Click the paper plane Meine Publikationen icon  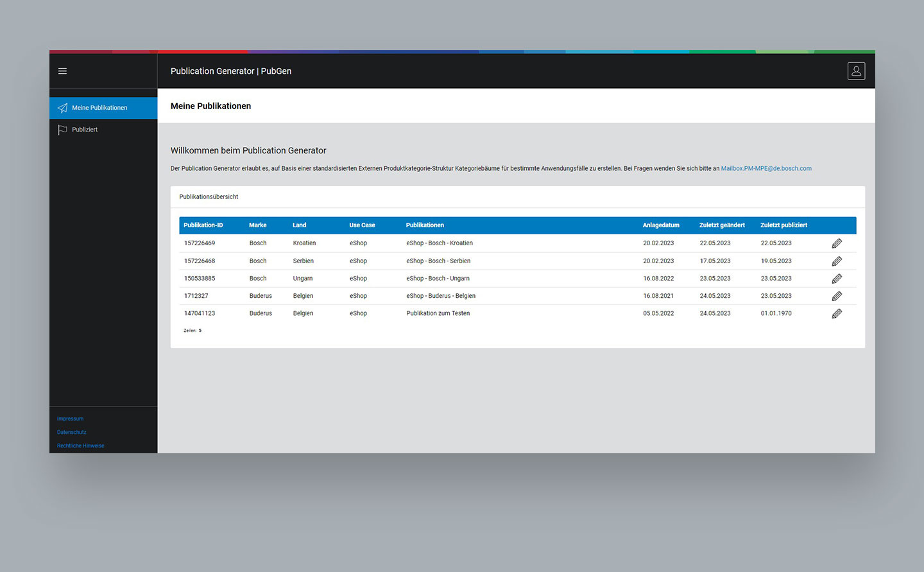[62, 108]
